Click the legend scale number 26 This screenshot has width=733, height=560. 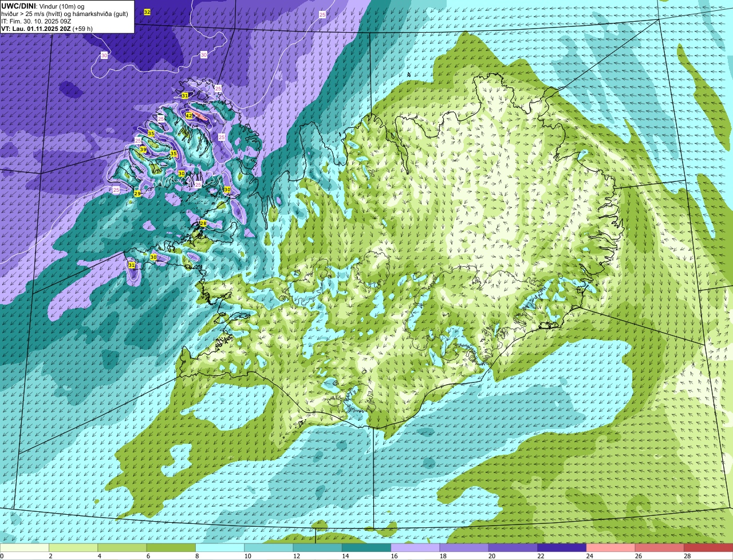(639, 556)
